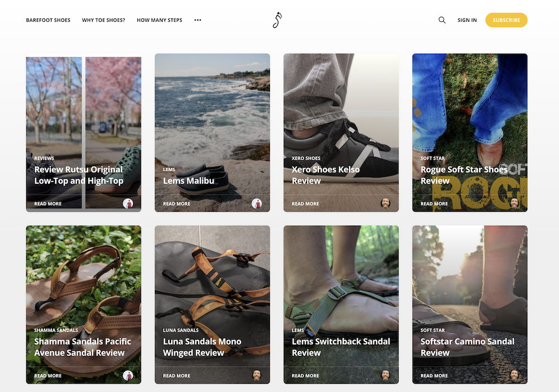Open How Many Steps menu item
Screen dimensions: 559x392
(x=159, y=20)
